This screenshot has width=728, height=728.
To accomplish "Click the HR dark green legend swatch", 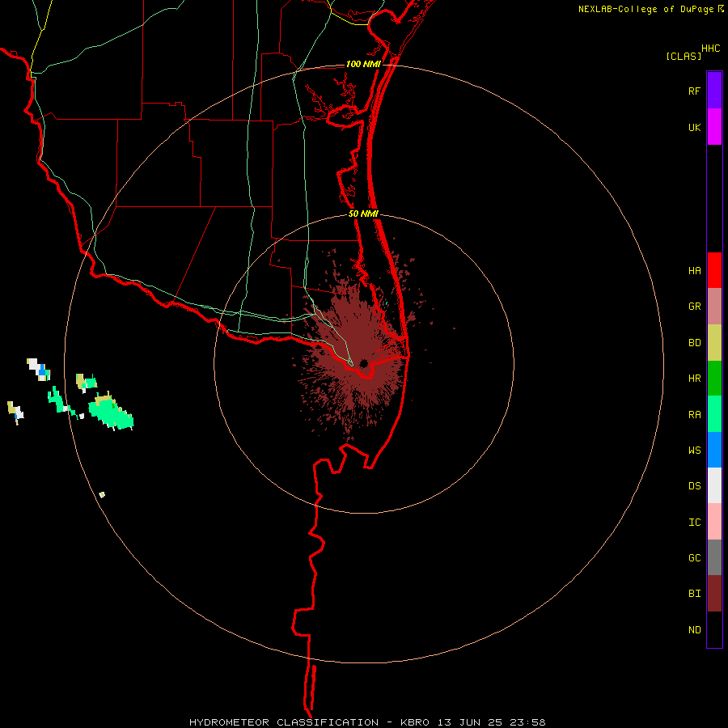I will [x=714, y=379].
